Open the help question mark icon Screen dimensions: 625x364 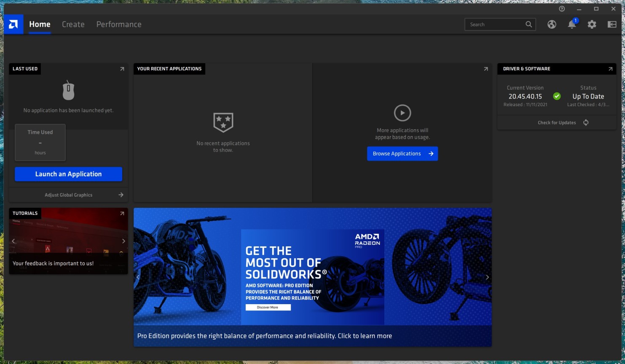click(x=562, y=9)
